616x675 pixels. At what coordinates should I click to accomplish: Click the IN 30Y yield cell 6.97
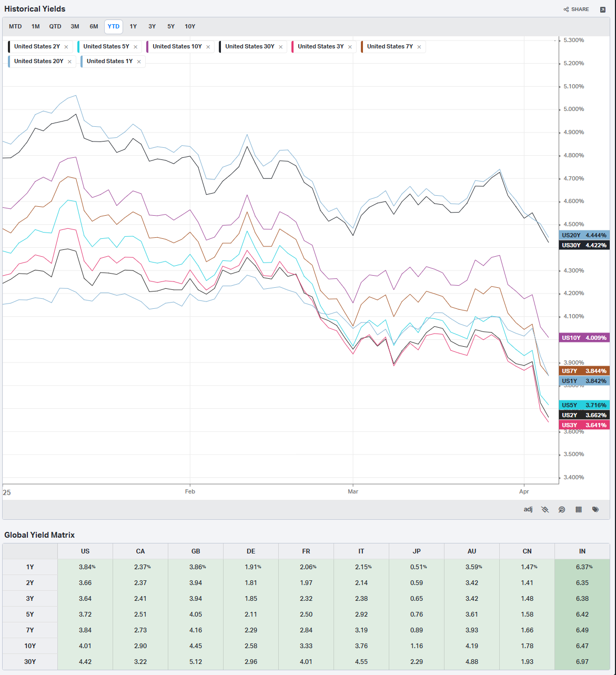click(x=582, y=662)
